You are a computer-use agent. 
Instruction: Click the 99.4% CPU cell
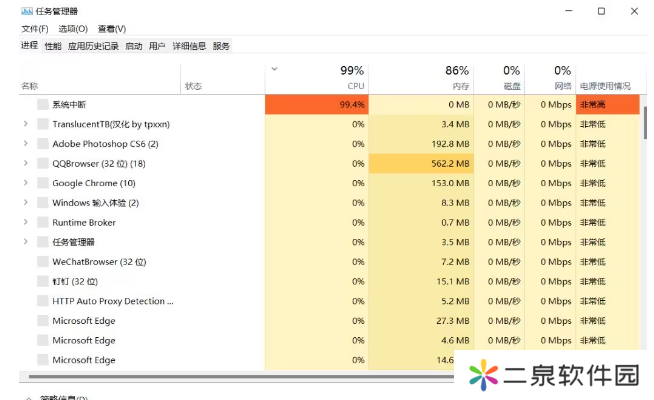point(317,105)
